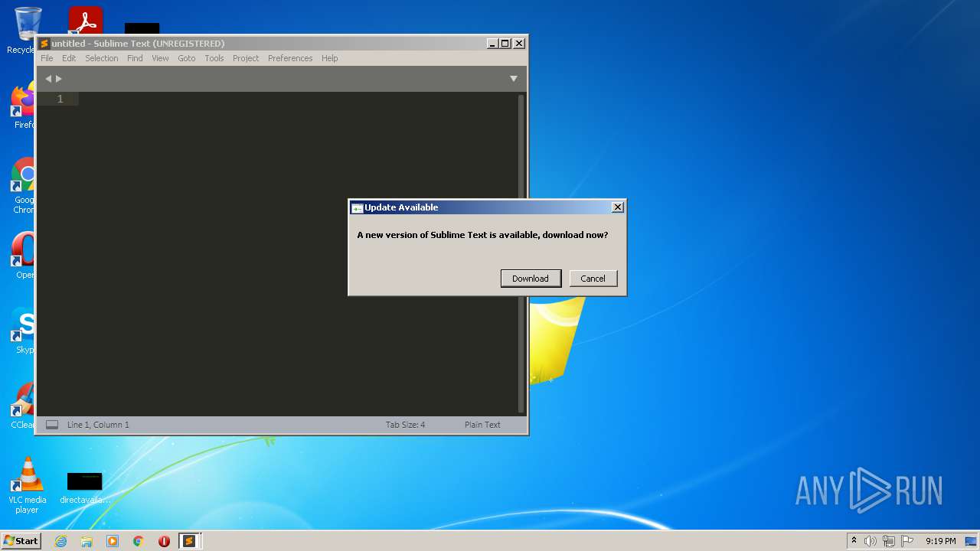The width and height of the screenshot is (980, 551).
Task: Show hidden system tray icons
Action: [x=854, y=541]
